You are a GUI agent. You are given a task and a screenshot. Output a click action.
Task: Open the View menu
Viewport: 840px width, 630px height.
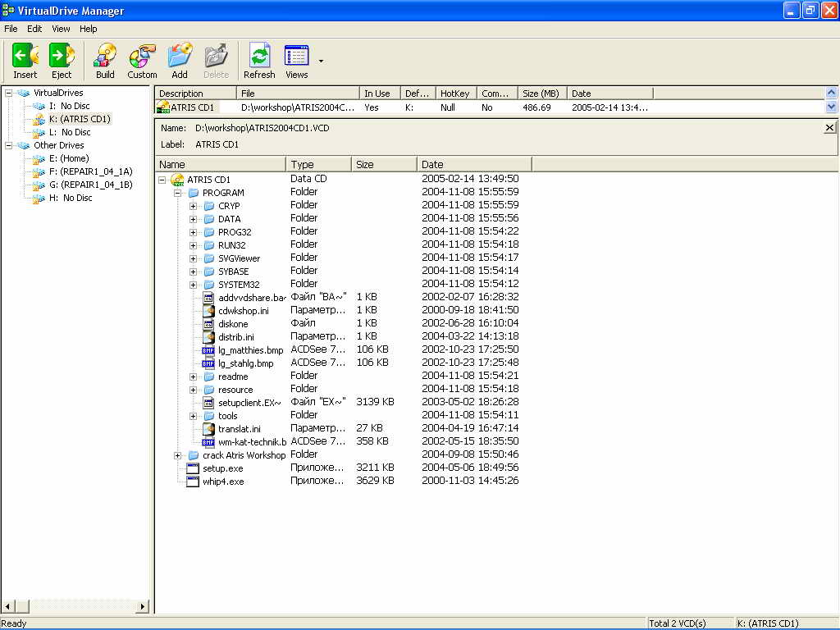61,29
